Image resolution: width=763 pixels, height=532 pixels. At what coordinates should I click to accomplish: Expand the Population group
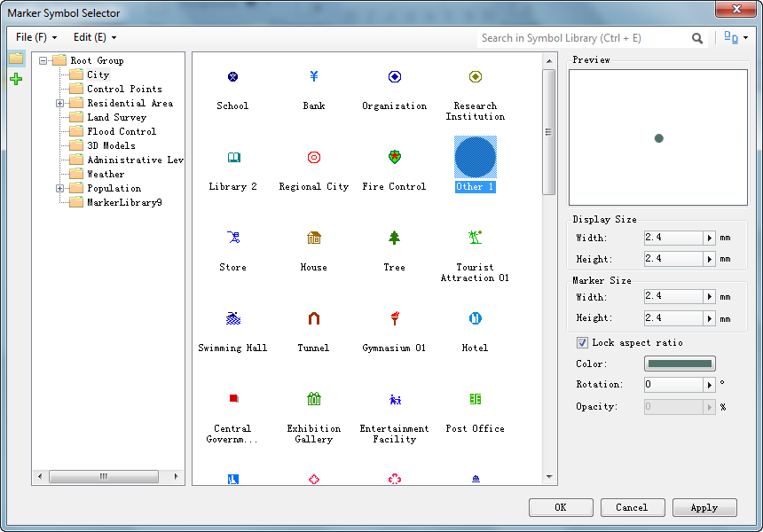coord(59,188)
